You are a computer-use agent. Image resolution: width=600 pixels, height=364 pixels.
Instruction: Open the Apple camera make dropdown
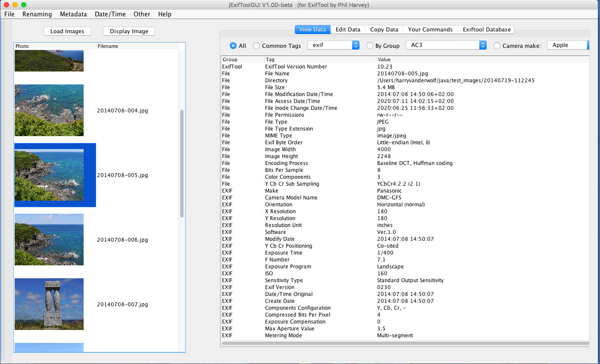click(568, 45)
